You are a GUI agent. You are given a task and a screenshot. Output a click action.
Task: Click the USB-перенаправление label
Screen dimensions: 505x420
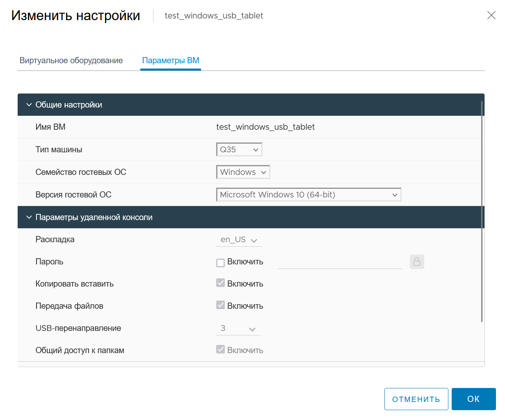(78, 328)
